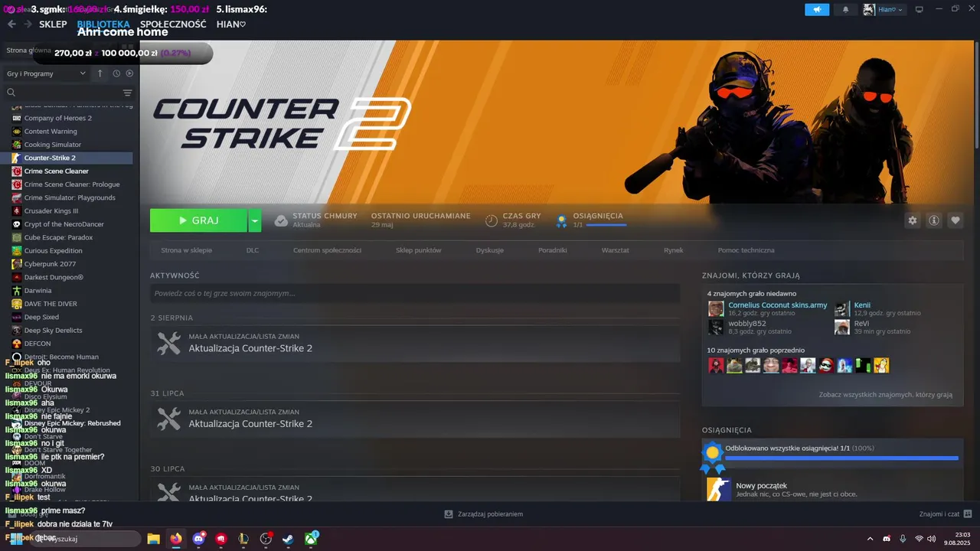Expand the Gry i Programy dropdown
Screen dimensions: 980x551
47,73
